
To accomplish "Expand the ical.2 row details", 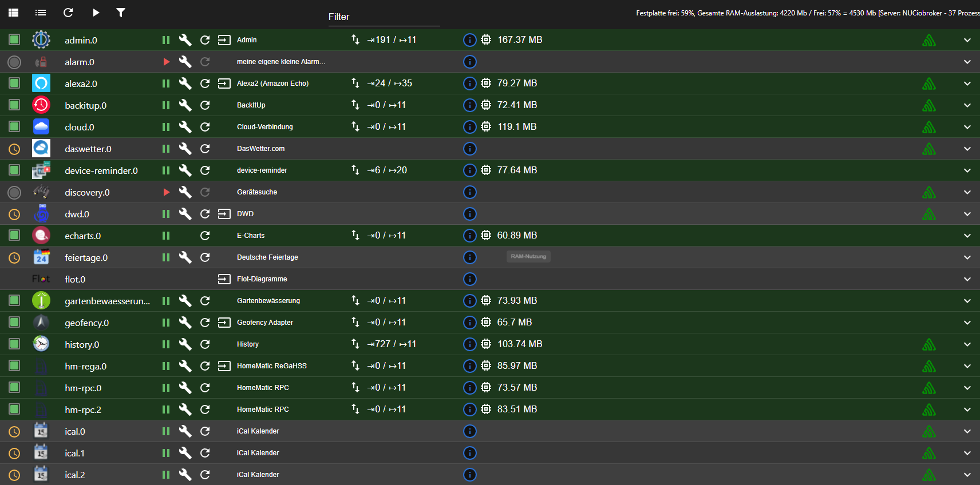I will click(967, 475).
